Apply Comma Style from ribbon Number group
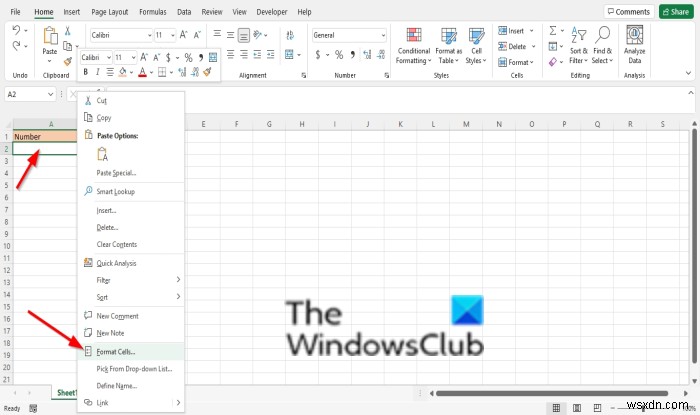The width and height of the screenshot is (700, 415). (x=353, y=54)
